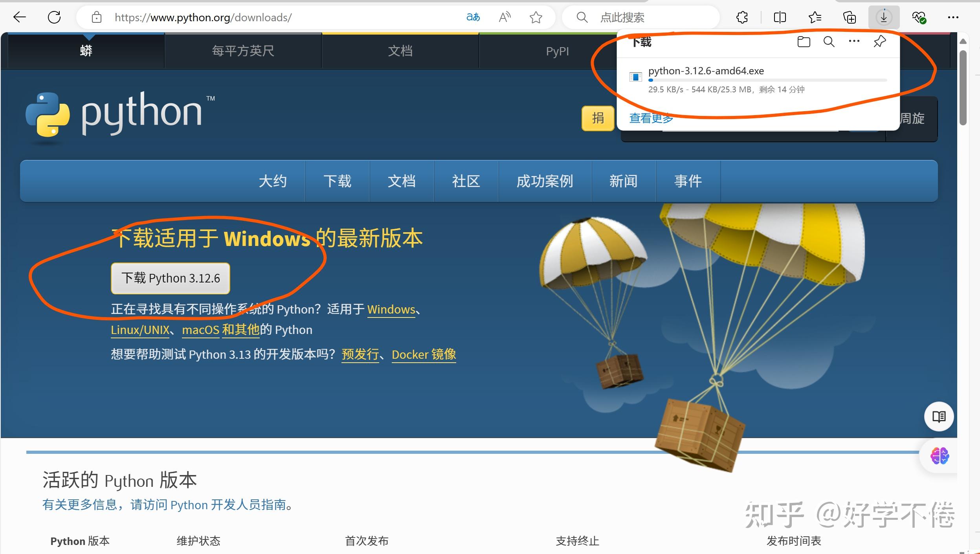
Task: Click the browser back arrow
Action: (x=19, y=17)
